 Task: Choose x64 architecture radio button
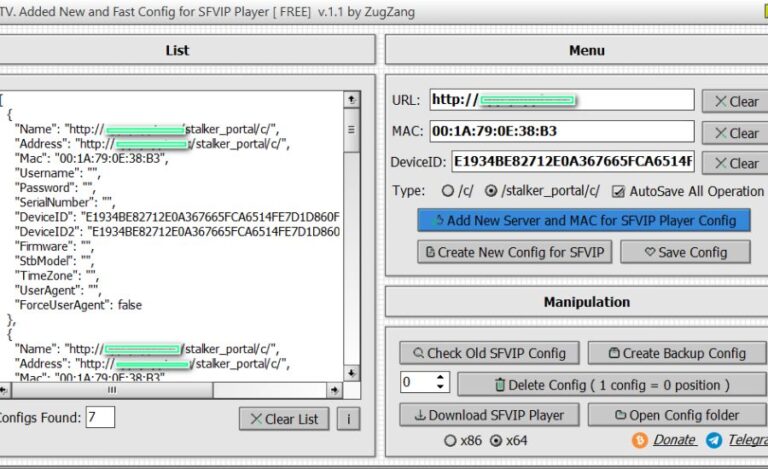pyautogui.click(x=496, y=441)
